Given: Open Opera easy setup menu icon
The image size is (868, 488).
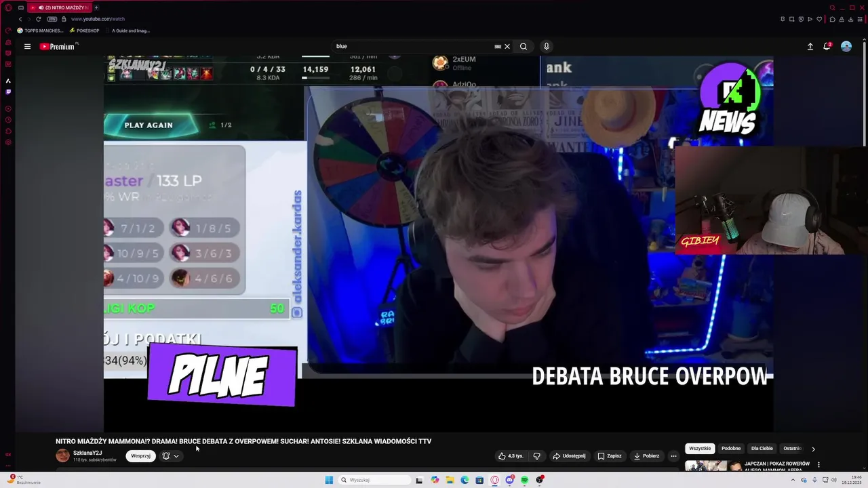Looking at the screenshot, I should coord(859,19).
